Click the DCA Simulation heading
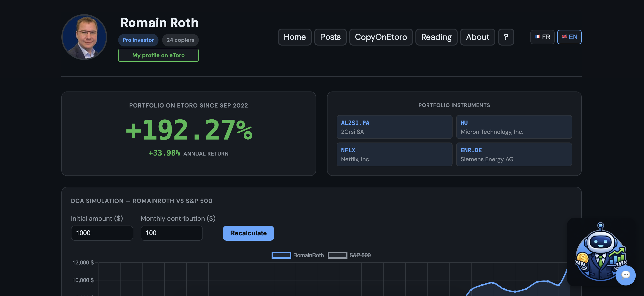This screenshot has width=644, height=296. point(142,201)
